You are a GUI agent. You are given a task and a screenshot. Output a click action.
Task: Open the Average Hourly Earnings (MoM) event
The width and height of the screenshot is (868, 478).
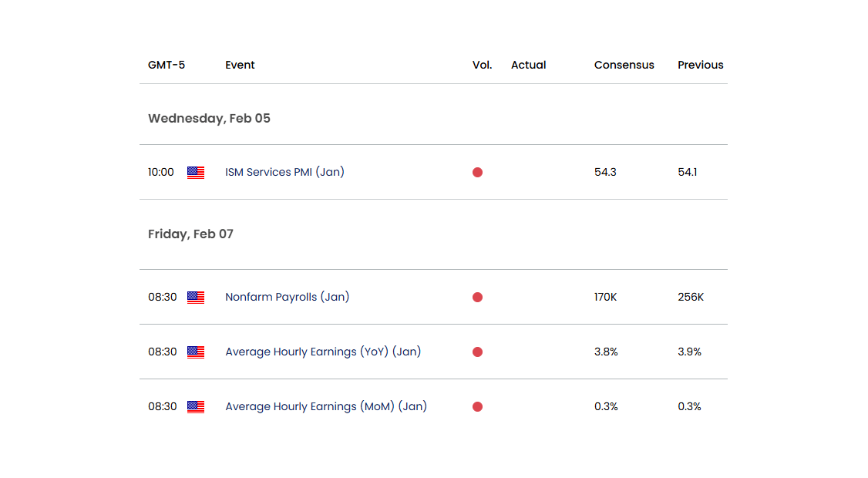[x=325, y=406]
